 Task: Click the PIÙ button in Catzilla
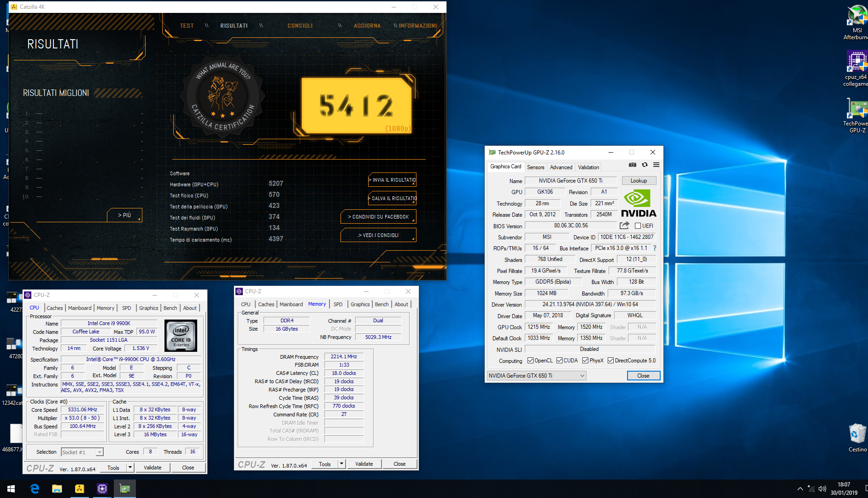pos(124,215)
